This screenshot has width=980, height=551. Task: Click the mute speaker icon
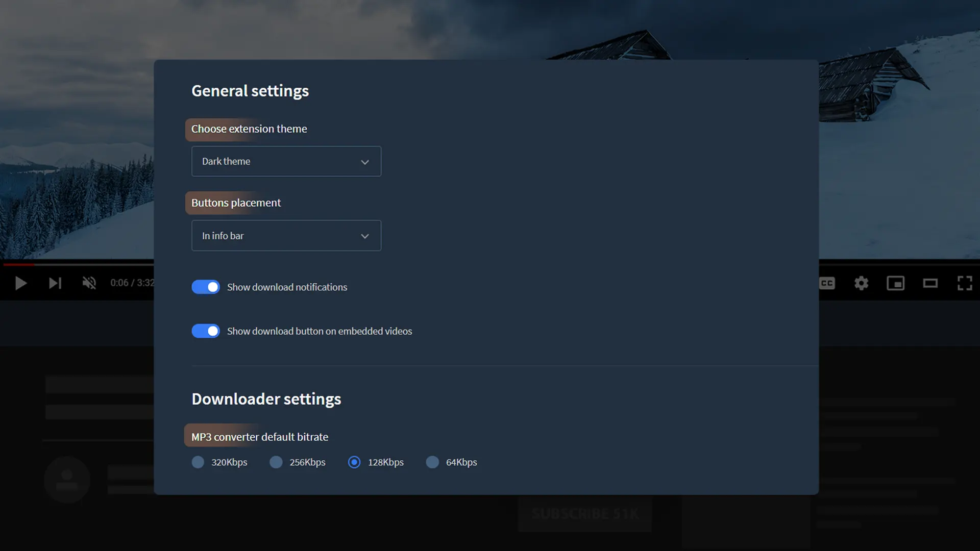pyautogui.click(x=89, y=282)
